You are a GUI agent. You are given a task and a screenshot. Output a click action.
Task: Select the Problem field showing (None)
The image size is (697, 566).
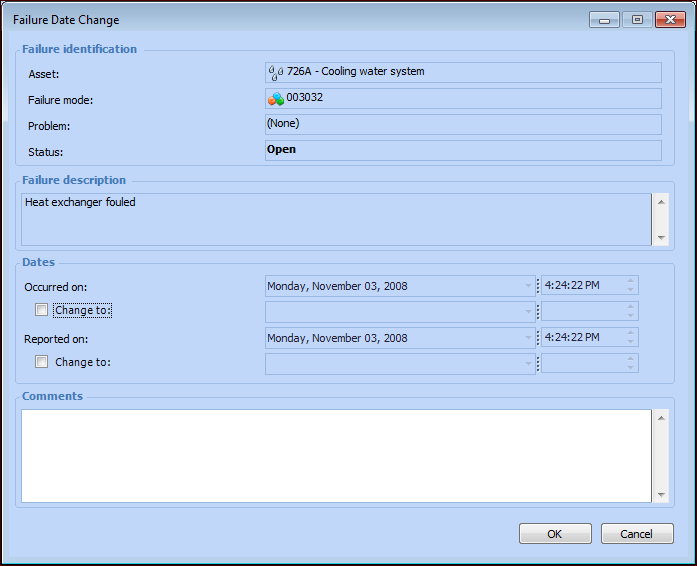tap(463, 124)
